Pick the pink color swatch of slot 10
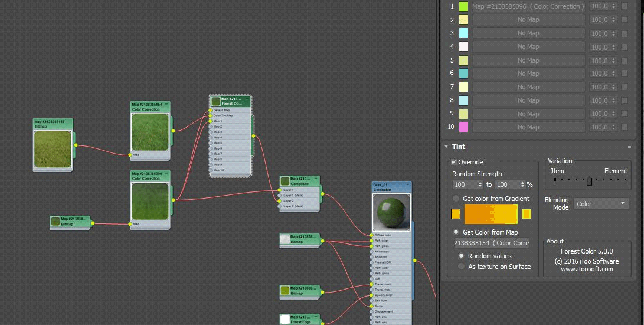 tap(463, 127)
